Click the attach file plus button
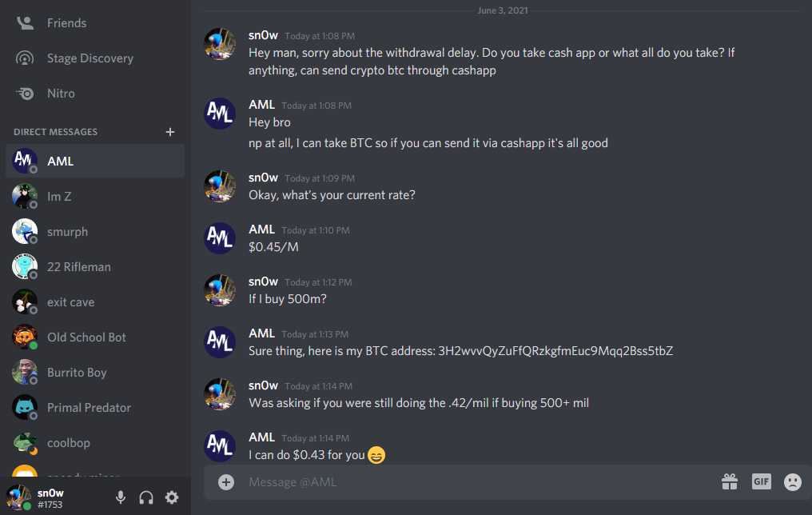Screen dimensions: 812x515 (226, 481)
